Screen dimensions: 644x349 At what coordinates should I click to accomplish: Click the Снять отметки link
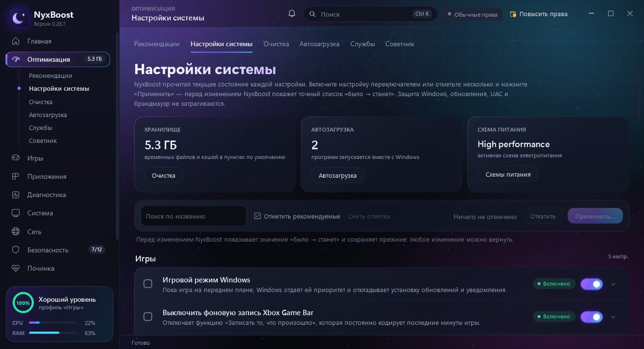point(369,216)
